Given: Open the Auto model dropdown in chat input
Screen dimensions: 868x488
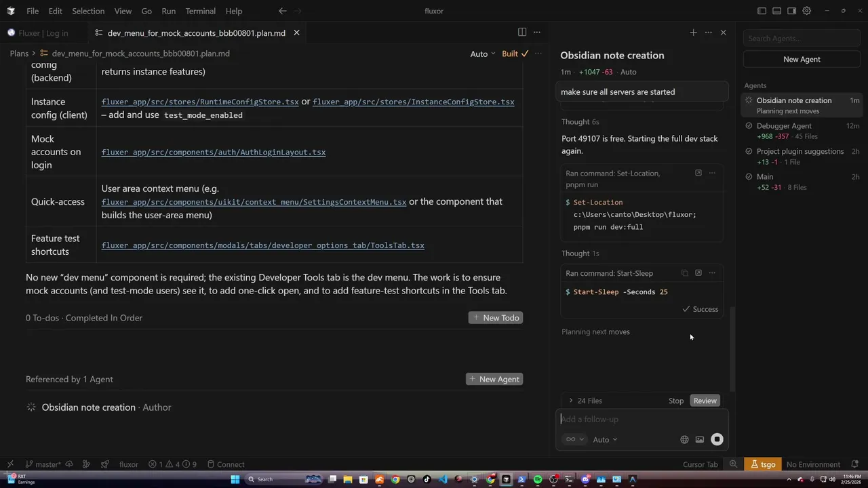Looking at the screenshot, I should click(605, 440).
